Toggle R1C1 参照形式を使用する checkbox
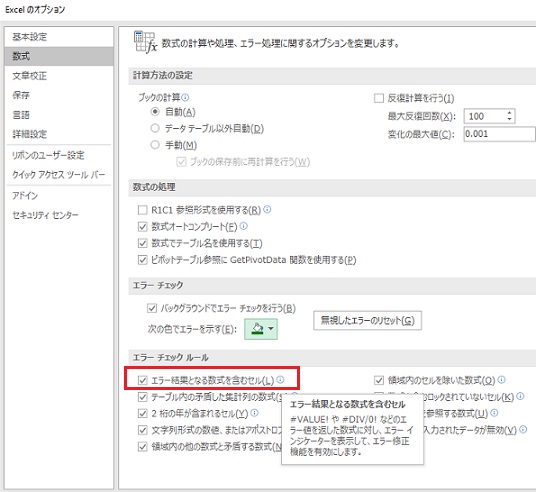The height and width of the screenshot is (492, 536). [143, 210]
